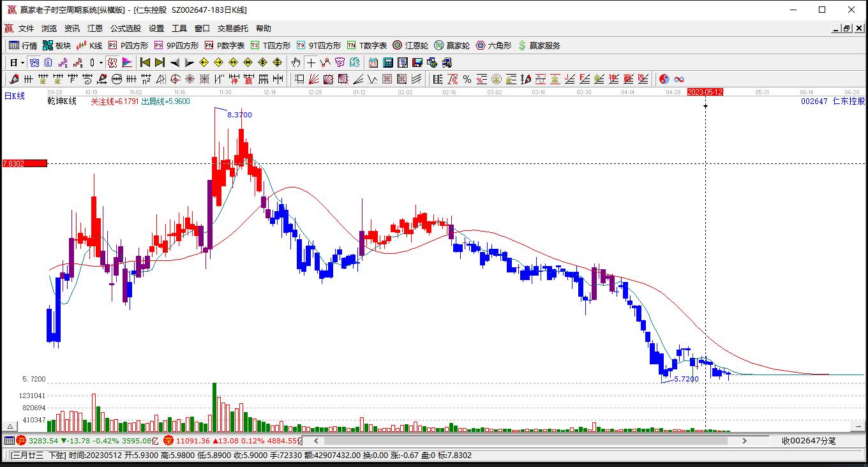Open the 江恩 menu
This screenshot has height=467, width=868.
point(95,29)
